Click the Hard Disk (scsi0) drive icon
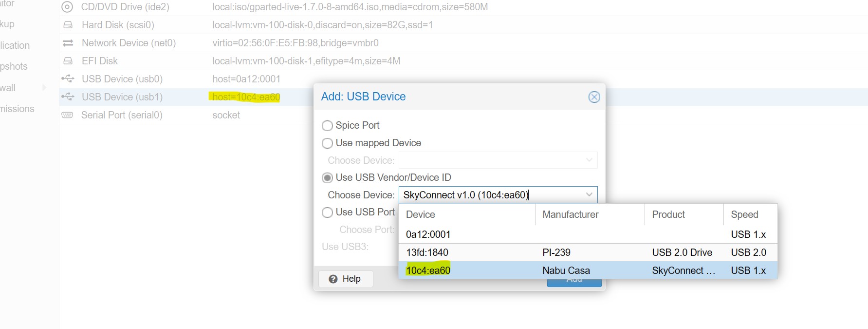Viewport: 868px width, 329px height. click(x=68, y=25)
